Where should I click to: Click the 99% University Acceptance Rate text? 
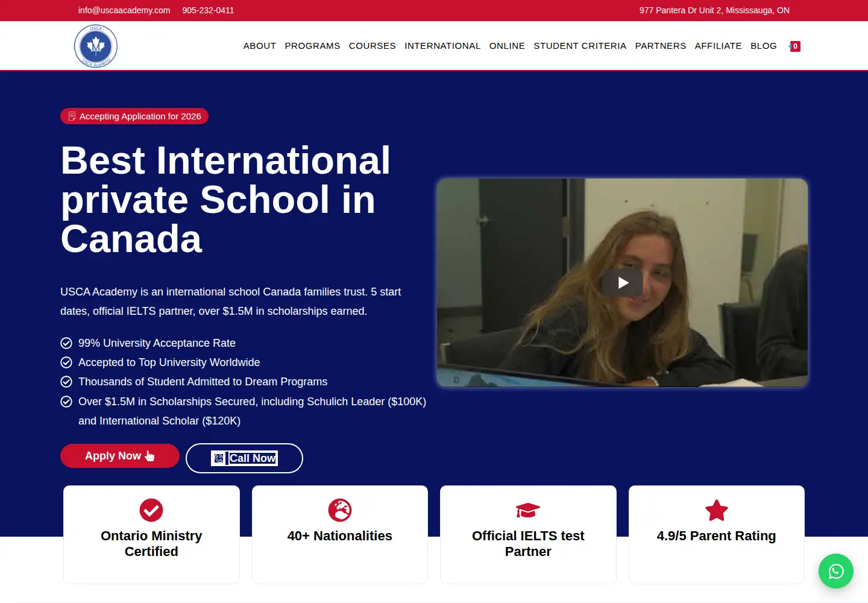coord(157,343)
